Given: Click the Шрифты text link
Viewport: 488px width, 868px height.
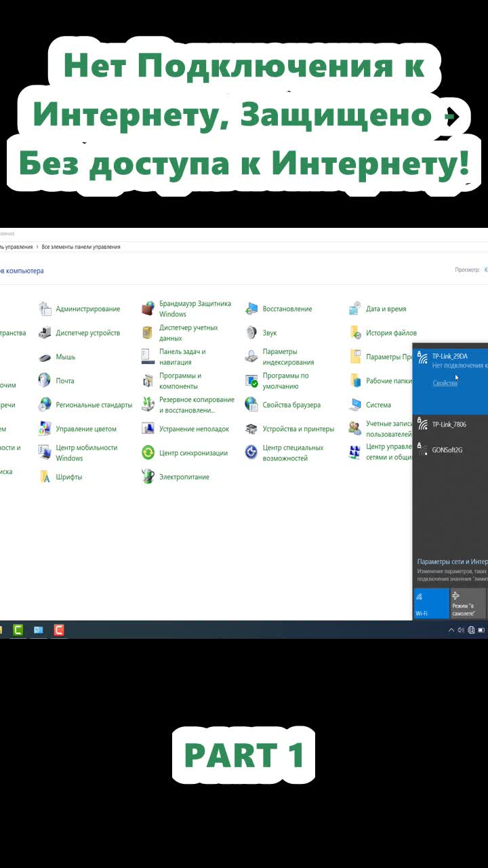Looking at the screenshot, I should click(x=69, y=477).
